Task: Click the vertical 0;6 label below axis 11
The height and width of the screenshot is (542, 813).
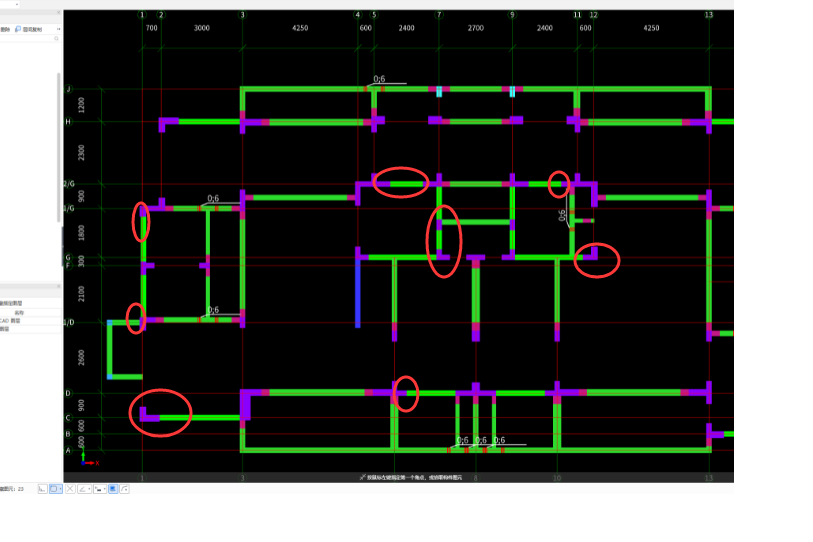Action: coord(563,215)
